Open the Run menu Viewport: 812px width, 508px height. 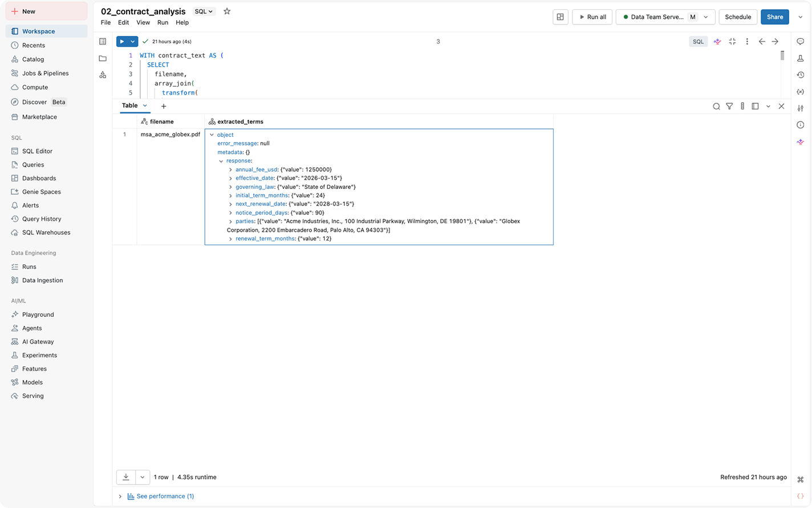point(163,23)
